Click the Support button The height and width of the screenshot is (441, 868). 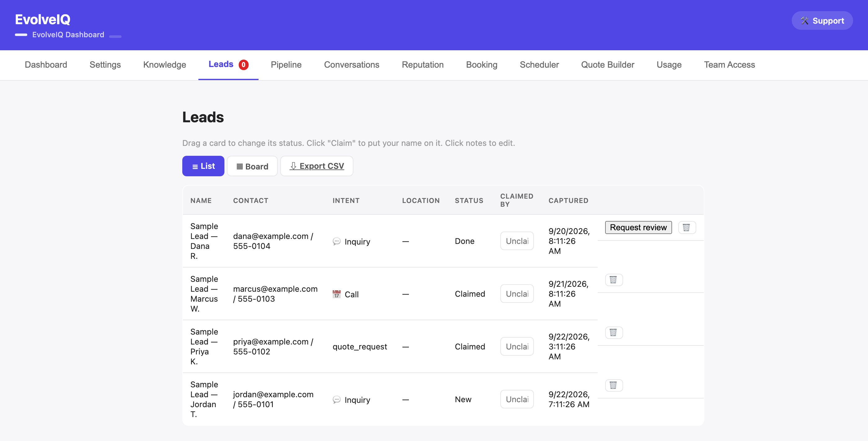click(822, 20)
